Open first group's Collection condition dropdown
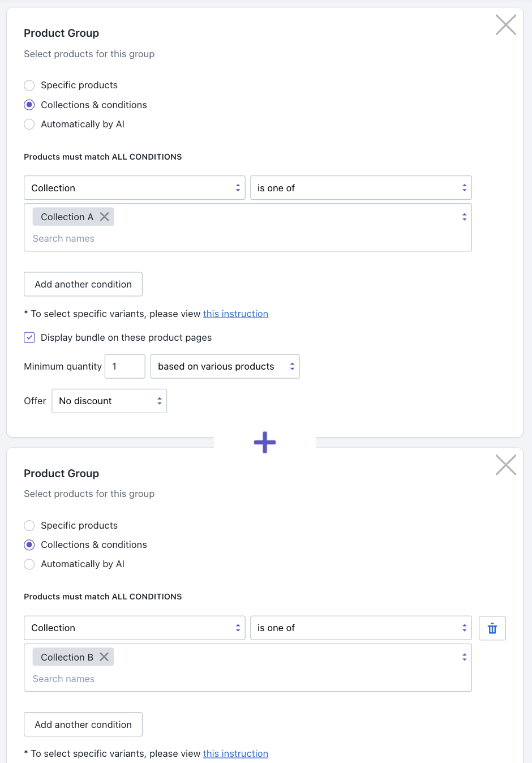This screenshot has width=532, height=763. [135, 188]
